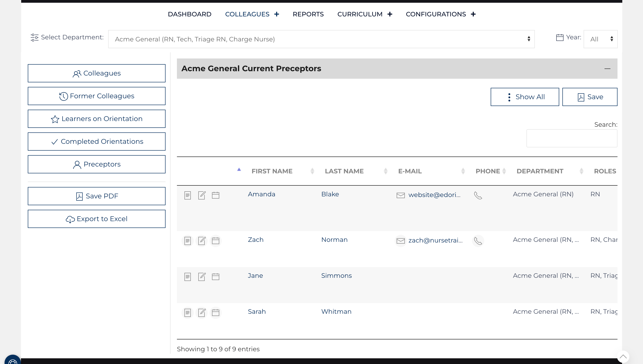The width and height of the screenshot is (643, 364).
Task: Click the scroll-to-top arrow circle
Action: 623,356
